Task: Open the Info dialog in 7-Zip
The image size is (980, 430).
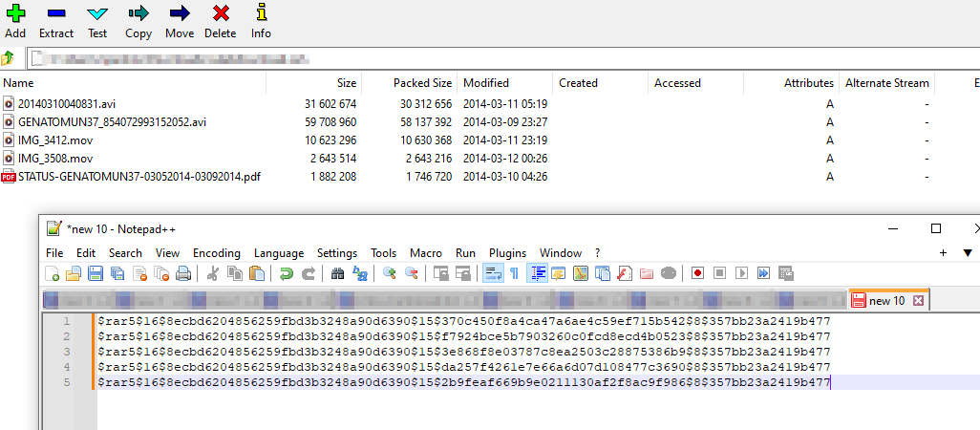Action: 262,21
